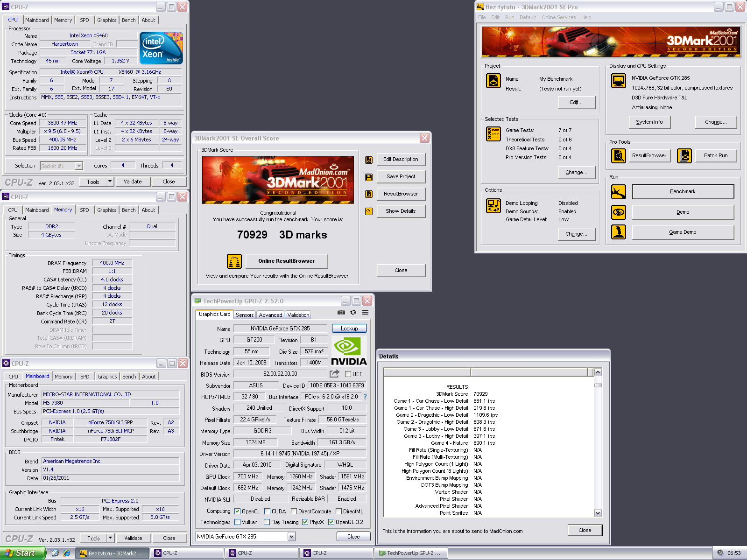Open the Bench tab in the CPU tab window
Viewport: 747px width, 560px height.
(129, 20)
